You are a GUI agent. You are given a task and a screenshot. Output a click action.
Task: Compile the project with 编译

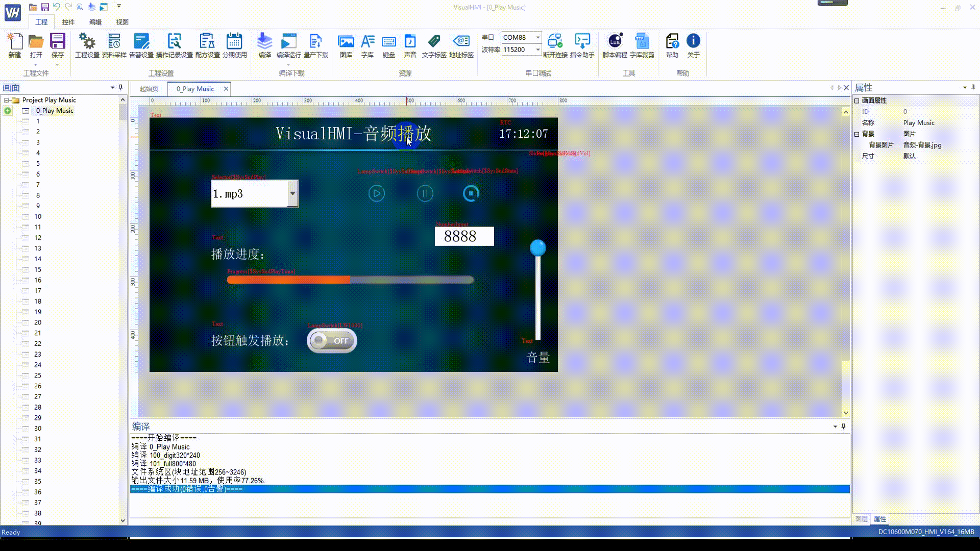click(264, 45)
